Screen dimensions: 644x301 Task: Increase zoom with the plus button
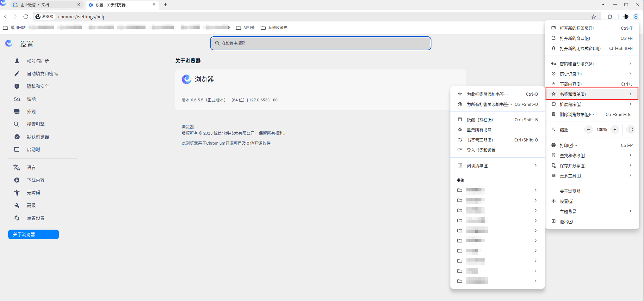tap(615, 129)
